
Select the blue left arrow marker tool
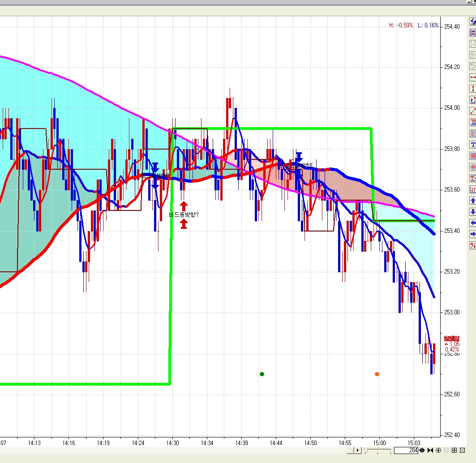(x=473, y=223)
